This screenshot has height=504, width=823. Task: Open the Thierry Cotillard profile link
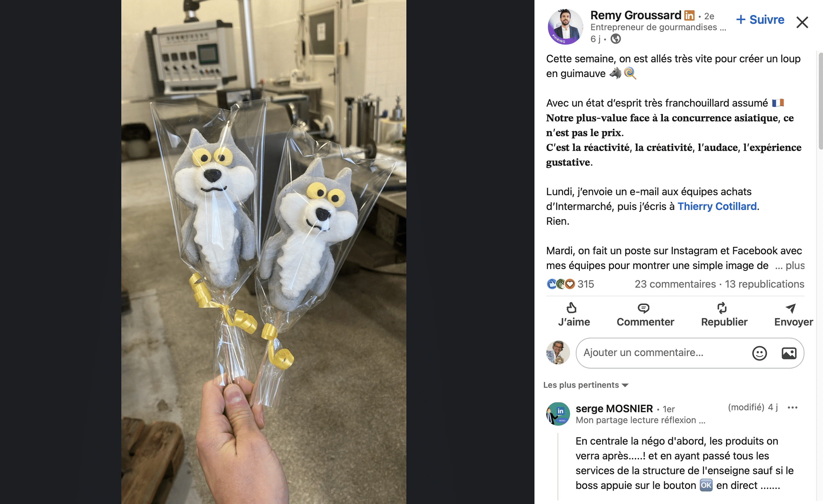click(717, 206)
